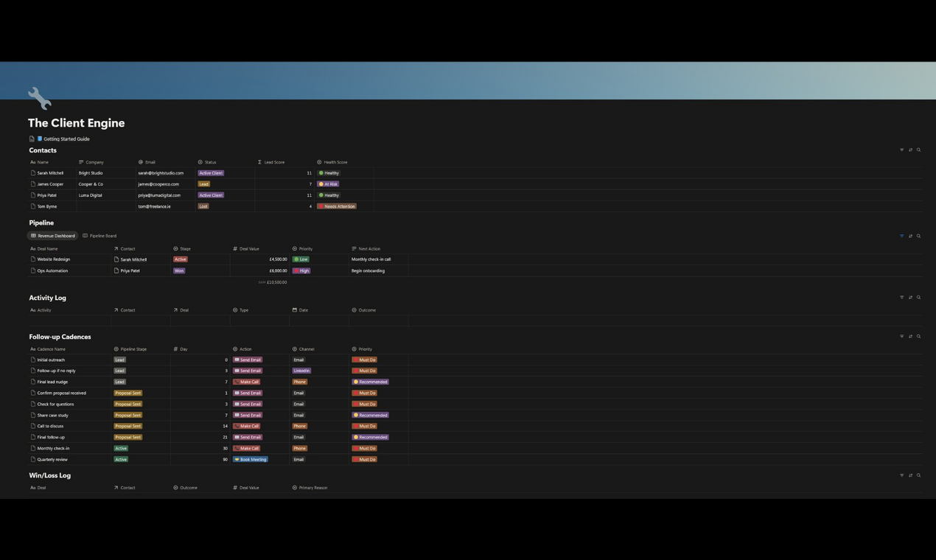Click the LinkedIn channel tag
This screenshot has width=936, height=560.
click(x=301, y=371)
